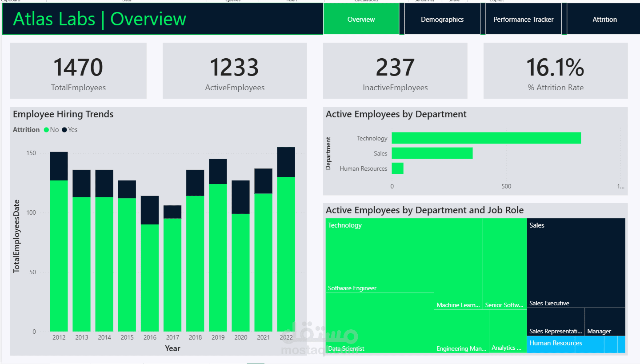This screenshot has width=640, height=364.
Task: Click 'Human Resources' bar chart axis label
Action: 364,168
